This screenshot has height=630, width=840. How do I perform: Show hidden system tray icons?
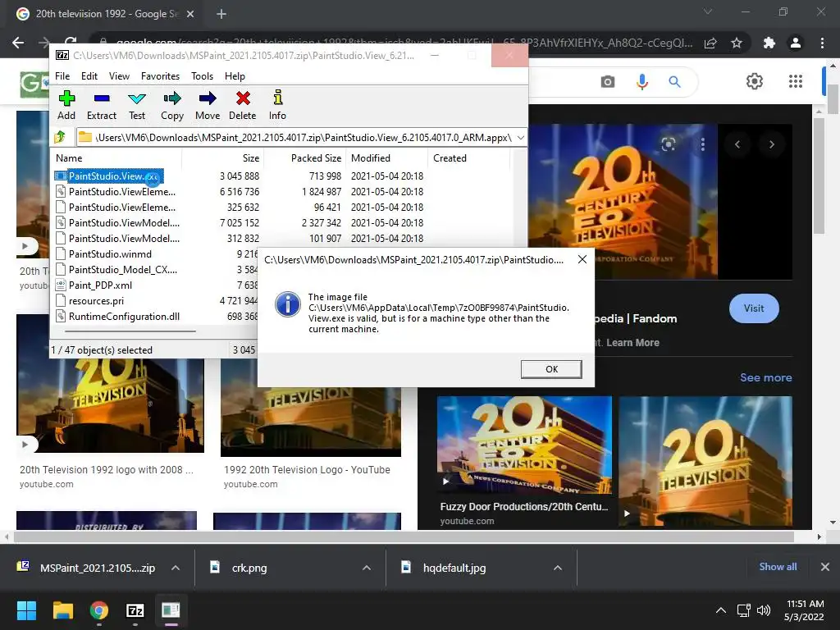coord(721,610)
